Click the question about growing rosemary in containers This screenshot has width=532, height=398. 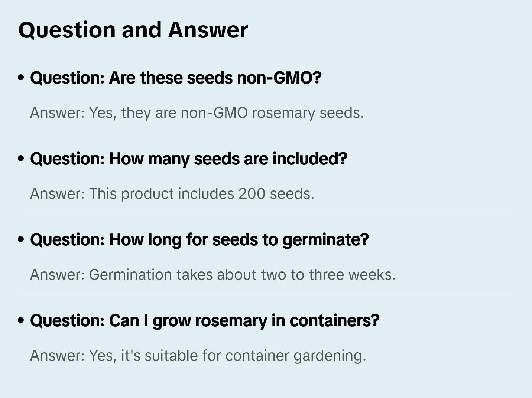click(204, 321)
